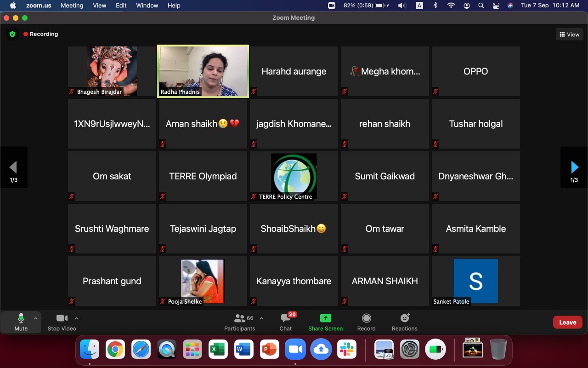Screen dimensions: 588x368
Task: Open the Participants panel icon
Action: [240, 318]
